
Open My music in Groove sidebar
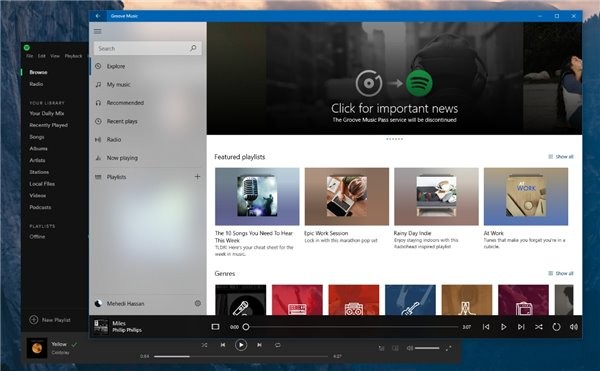[148, 85]
